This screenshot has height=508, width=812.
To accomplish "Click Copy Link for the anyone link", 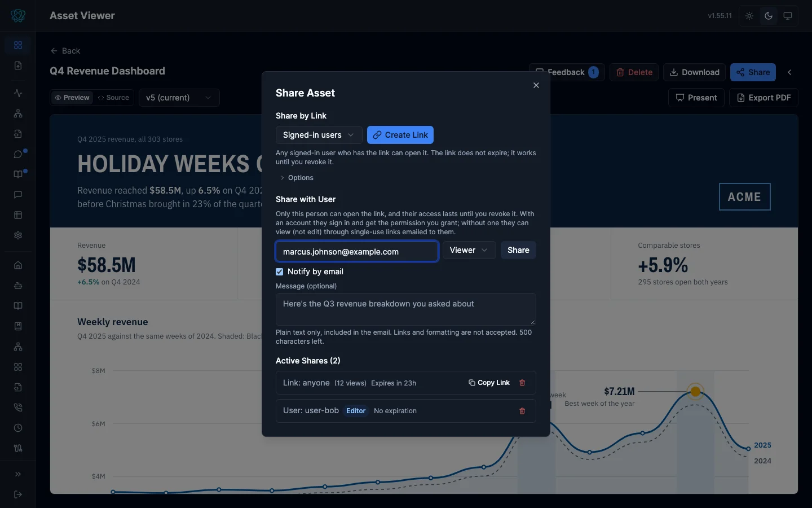I will pos(489,383).
